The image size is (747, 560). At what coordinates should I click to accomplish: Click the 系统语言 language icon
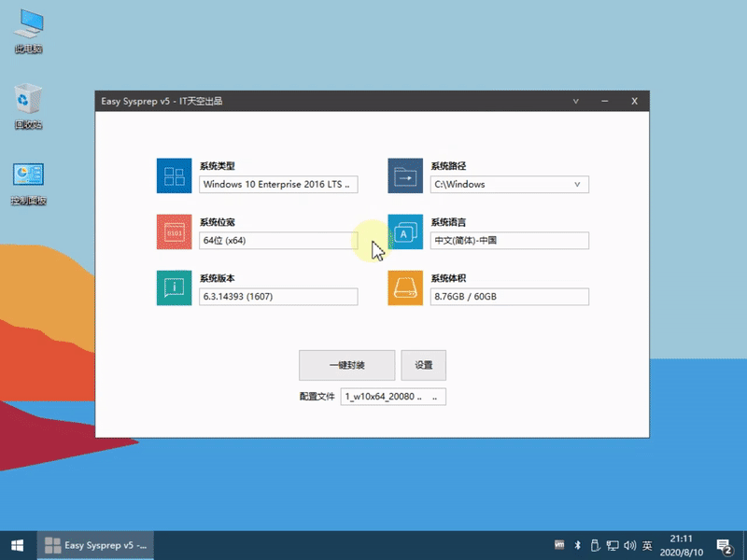[405, 231]
